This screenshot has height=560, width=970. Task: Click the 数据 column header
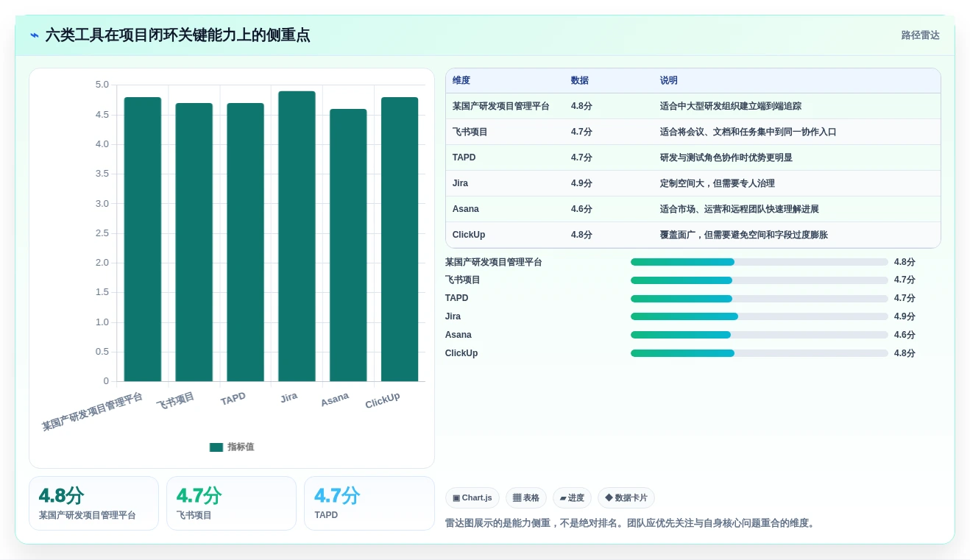click(580, 81)
